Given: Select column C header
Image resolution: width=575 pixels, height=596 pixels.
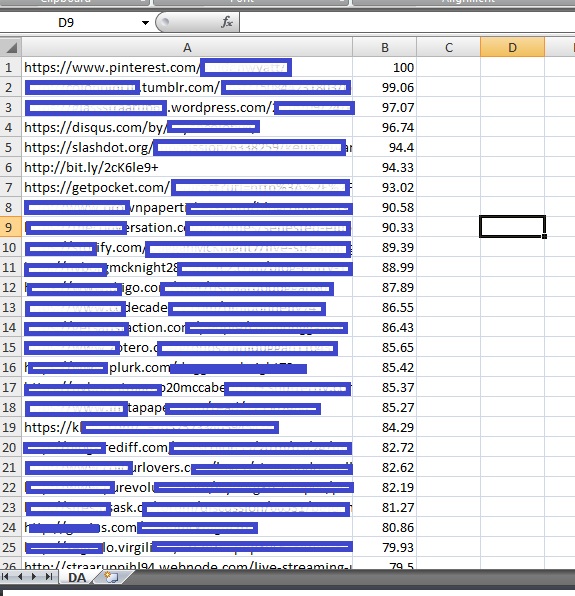Looking at the screenshot, I should 448,48.
